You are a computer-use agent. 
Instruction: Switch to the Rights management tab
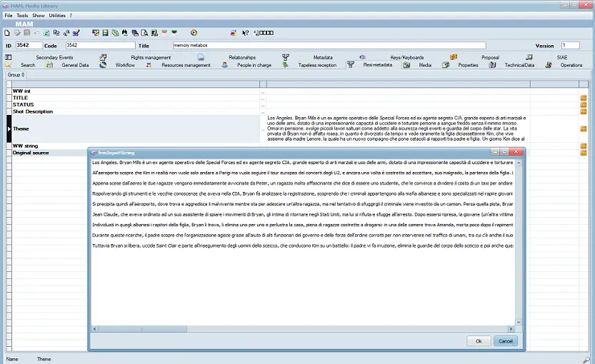point(150,57)
